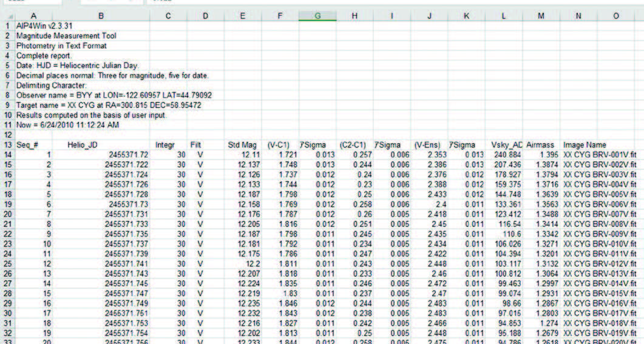This screenshot has height=344, width=644.
Task: Click the 'Filt' header cell
Action: [x=205, y=145]
